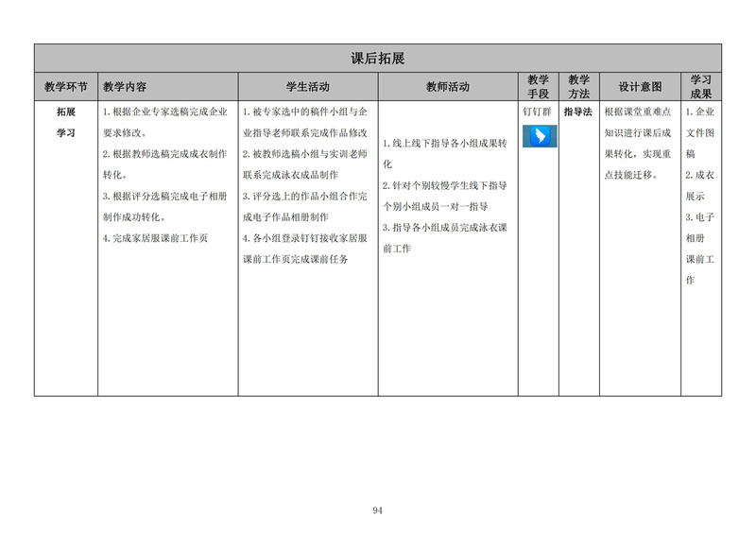Click line '3. 评分选上的作品小组合作完'
The width and height of the screenshot is (756, 534).
click(x=305, y=196)
